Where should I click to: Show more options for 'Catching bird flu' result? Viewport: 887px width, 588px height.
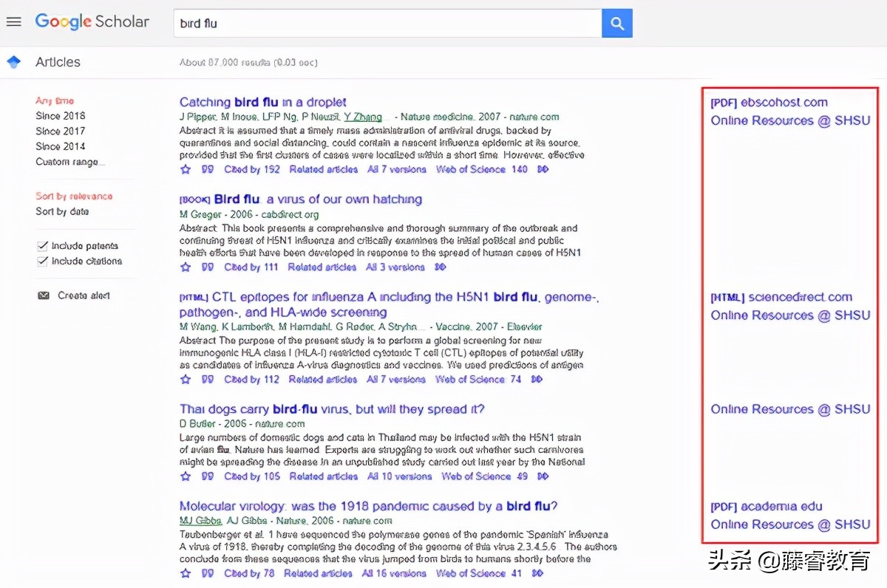pos(543,169)
